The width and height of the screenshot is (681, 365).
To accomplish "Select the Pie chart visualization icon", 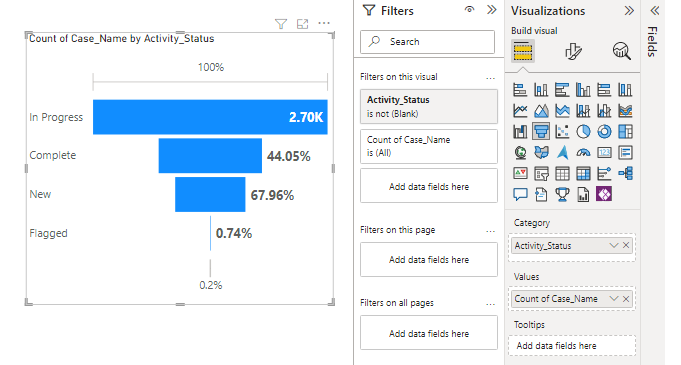I will [583, 132].
